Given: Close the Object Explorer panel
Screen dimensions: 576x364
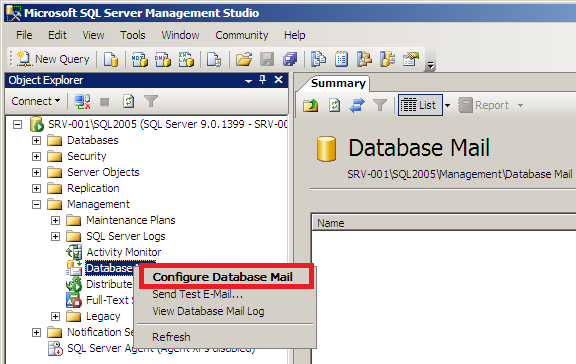Looking at the screenshot, I should tap(278, 80).
